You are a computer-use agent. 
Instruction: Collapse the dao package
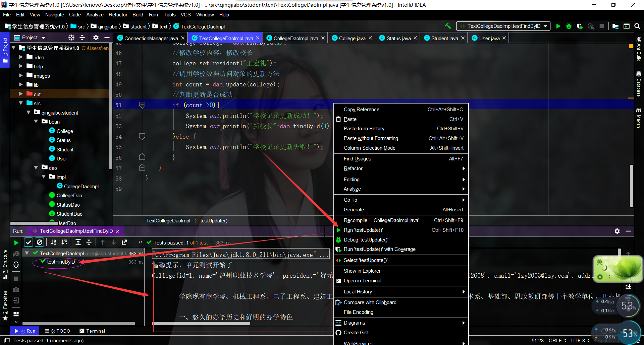pos(36,168)
